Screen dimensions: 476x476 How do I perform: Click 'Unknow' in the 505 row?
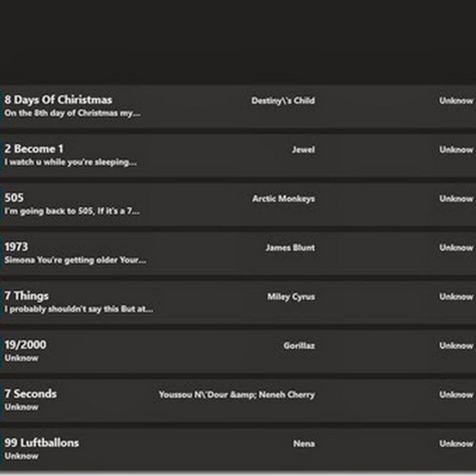click(456, 199)
